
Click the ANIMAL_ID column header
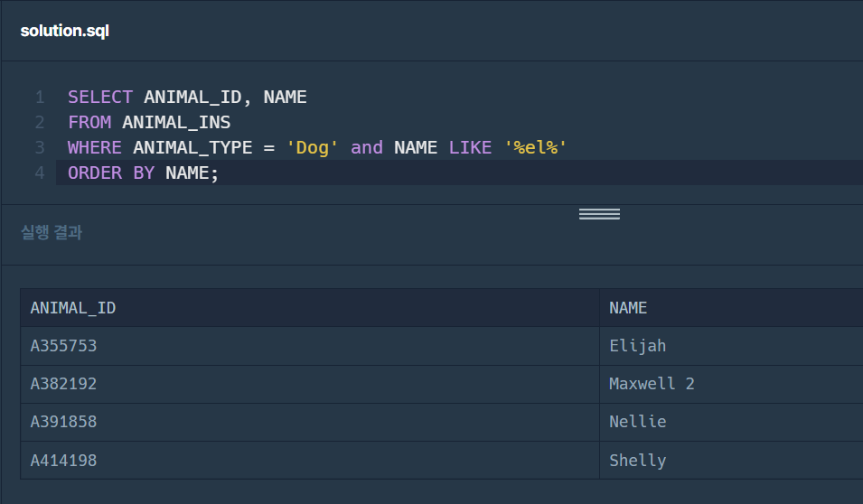[310, 308]
